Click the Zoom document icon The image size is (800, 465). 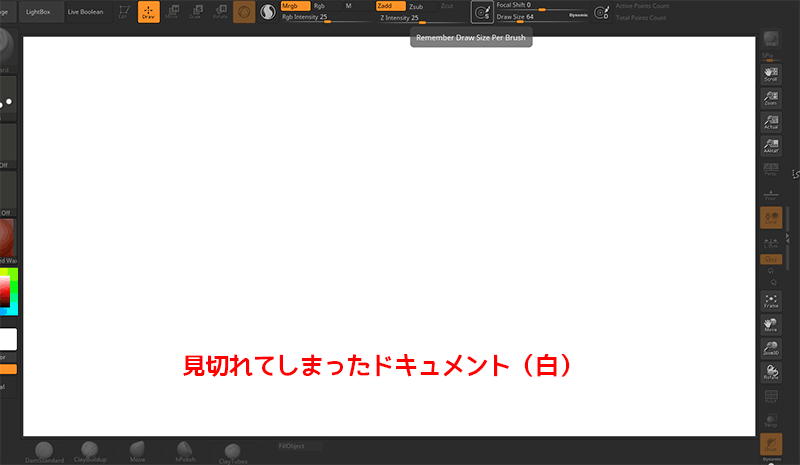coord(770,97)
